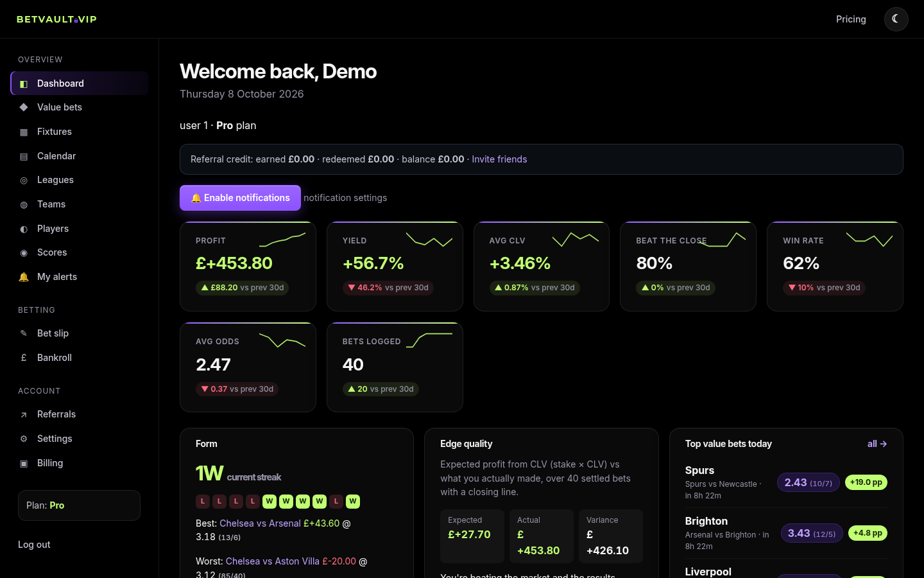This screenshot has height=578, width=924.
Task: Click the Dashboard sidebar icon
Action: (x=24, y=83)
